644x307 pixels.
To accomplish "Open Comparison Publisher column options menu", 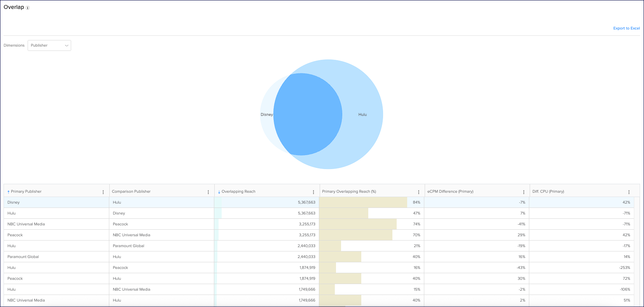I will point(208,192).
